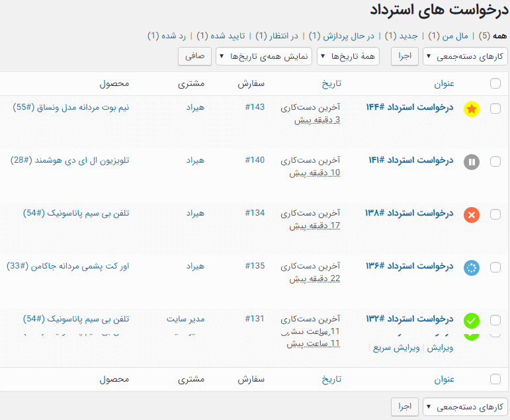
Task: Check the box for درخواست استرداد #۱۳۲
Action: [x=495, y=320]
